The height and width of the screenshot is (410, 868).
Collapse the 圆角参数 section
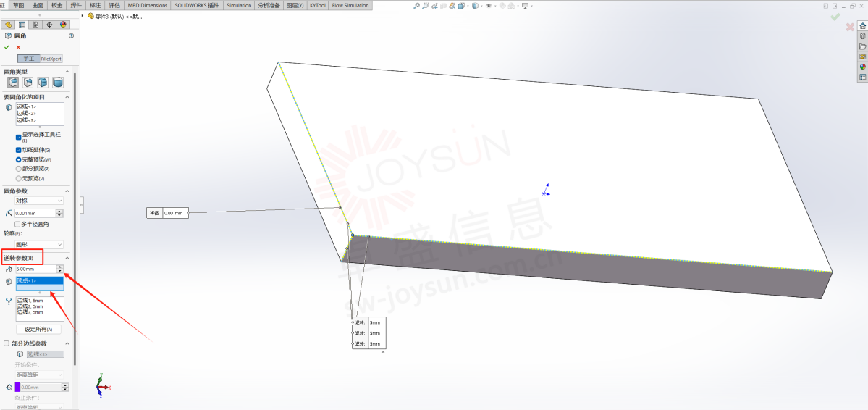[67, 191]
